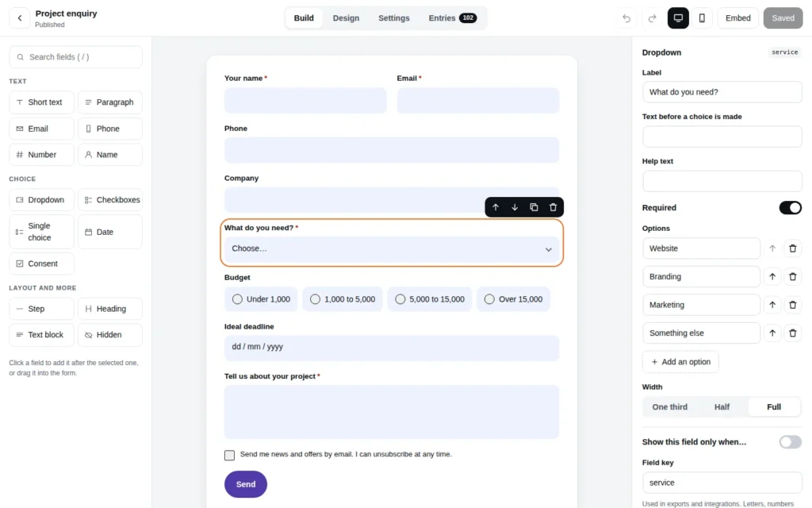Add a Name field
This screenshot has height=508, width=812.
[110, 155]
